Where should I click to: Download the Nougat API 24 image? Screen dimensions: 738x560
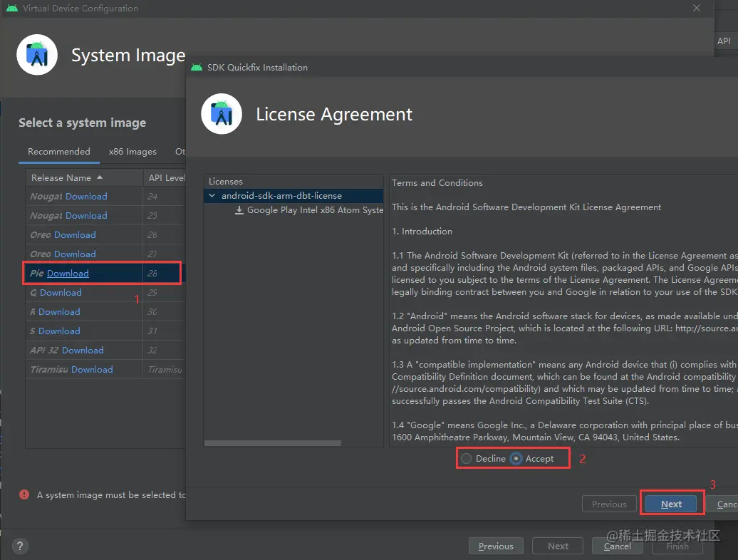point(86,196)
